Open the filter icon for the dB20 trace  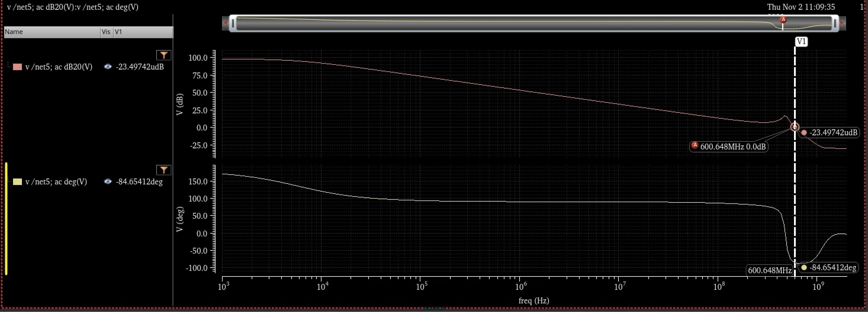pyautogui.click(x=164, y=55)
